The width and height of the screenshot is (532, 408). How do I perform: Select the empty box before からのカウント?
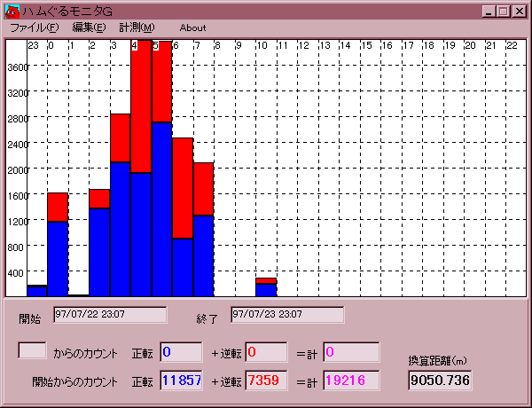point(33,349)
